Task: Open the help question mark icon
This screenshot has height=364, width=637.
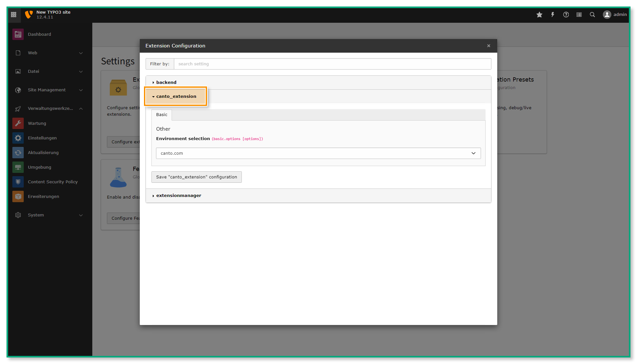Action: pos(566,15)
